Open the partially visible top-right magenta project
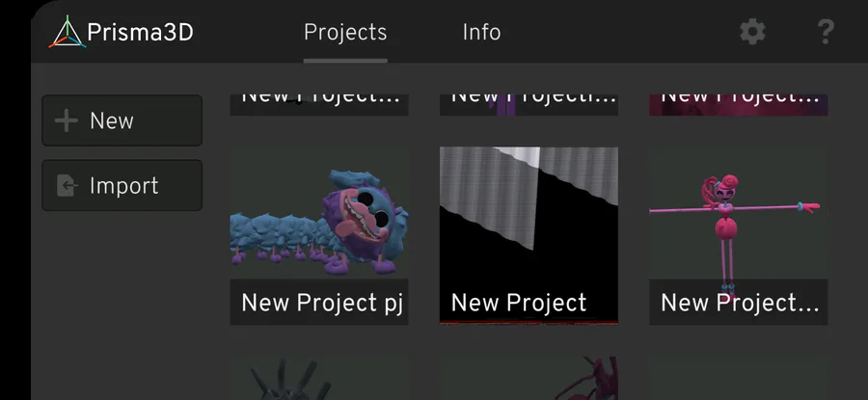Screen dimensions: 868x400 point(739,105)
